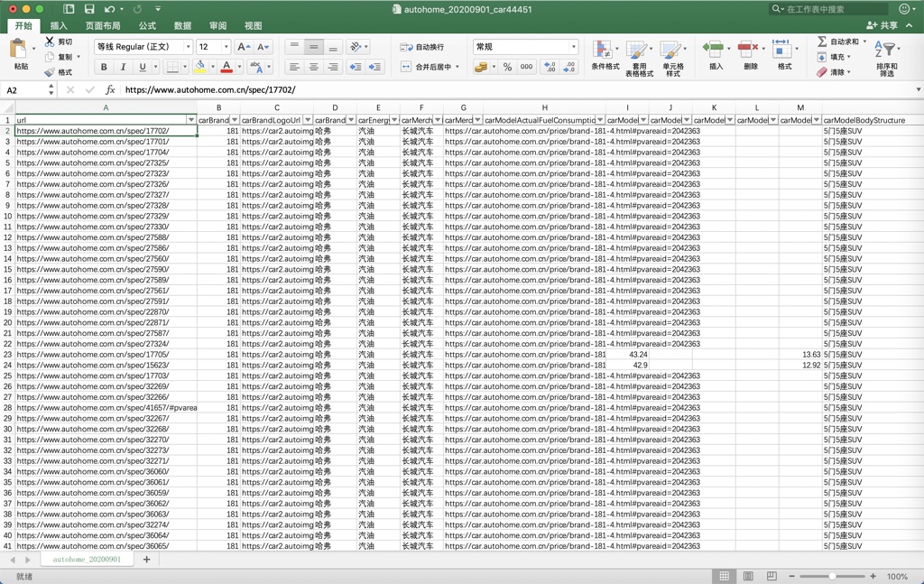The image size is (924, 584).
Task: Click the Undo arrow icon
Action: [109, 9]
